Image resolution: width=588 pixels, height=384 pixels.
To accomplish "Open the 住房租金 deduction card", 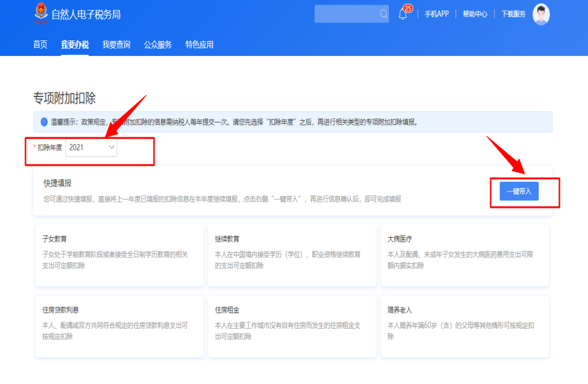I will [292, 326].
